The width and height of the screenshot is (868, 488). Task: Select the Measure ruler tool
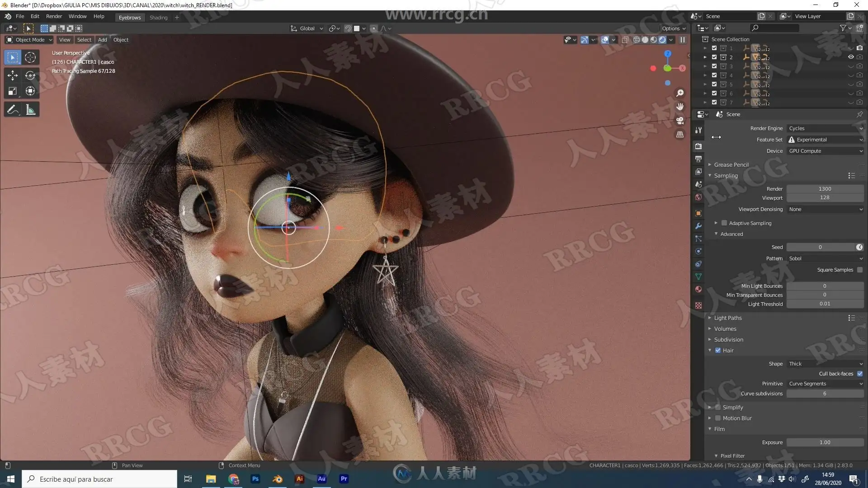click(x=30, y=110)
